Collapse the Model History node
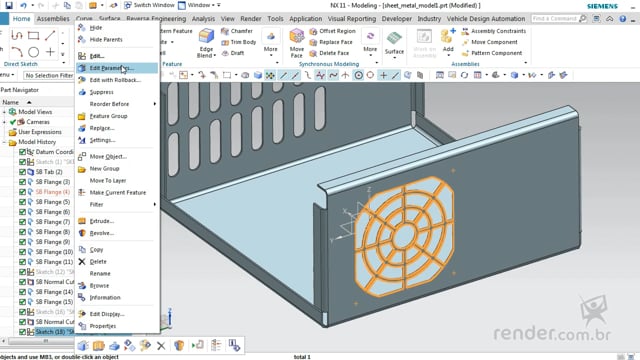 (x=4, y=142)
